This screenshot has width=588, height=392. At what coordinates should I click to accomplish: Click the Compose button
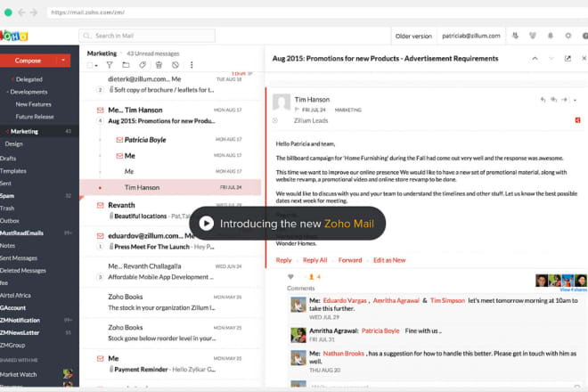point(28,61)
